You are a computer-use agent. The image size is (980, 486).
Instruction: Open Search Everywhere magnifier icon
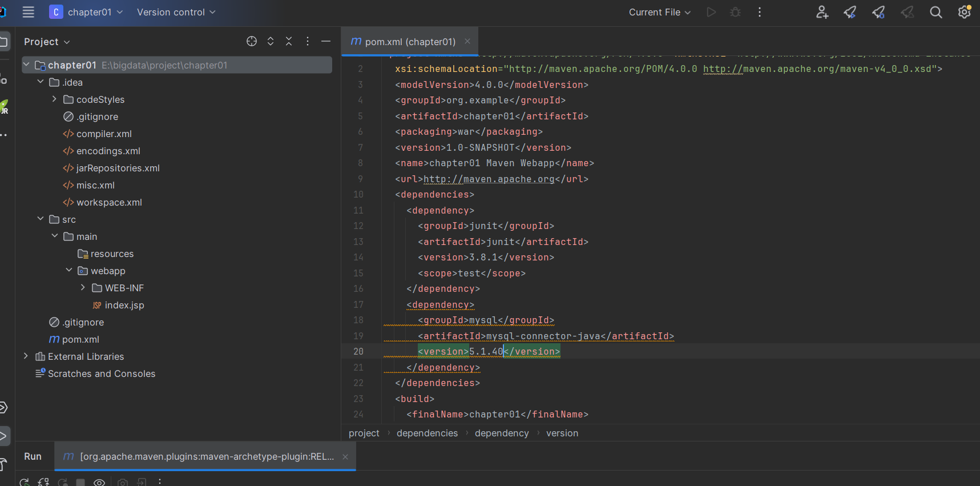tap(936, 12)
